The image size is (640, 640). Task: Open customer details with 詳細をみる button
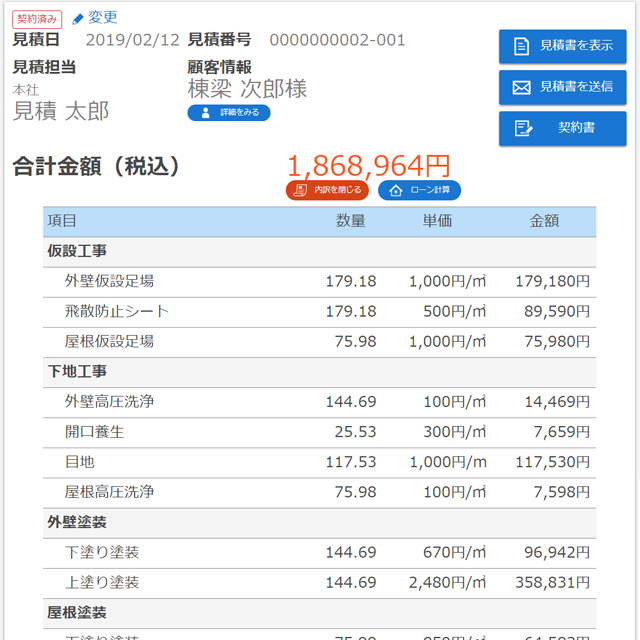pyautogui.click(x=229, y=113)
